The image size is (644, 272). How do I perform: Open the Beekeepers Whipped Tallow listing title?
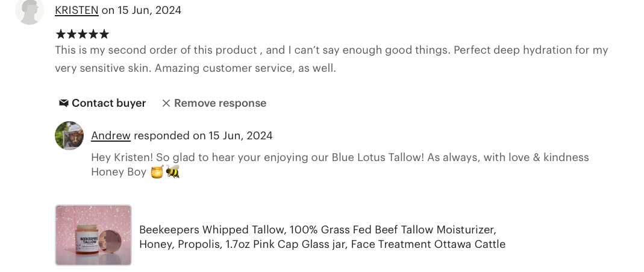click(322, 237)
